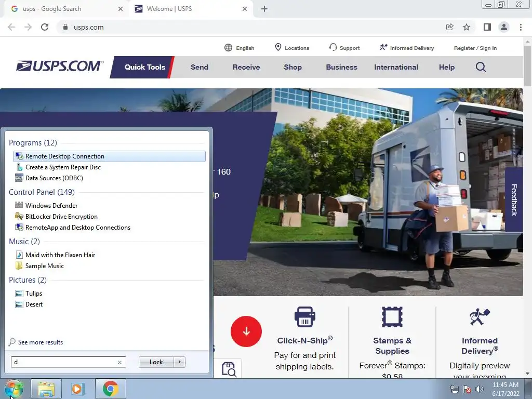Image resolution: width=532 pixels, height=399 pixels.
Task: Launch Remote Desktop Connection
Action: pos(109,156)
